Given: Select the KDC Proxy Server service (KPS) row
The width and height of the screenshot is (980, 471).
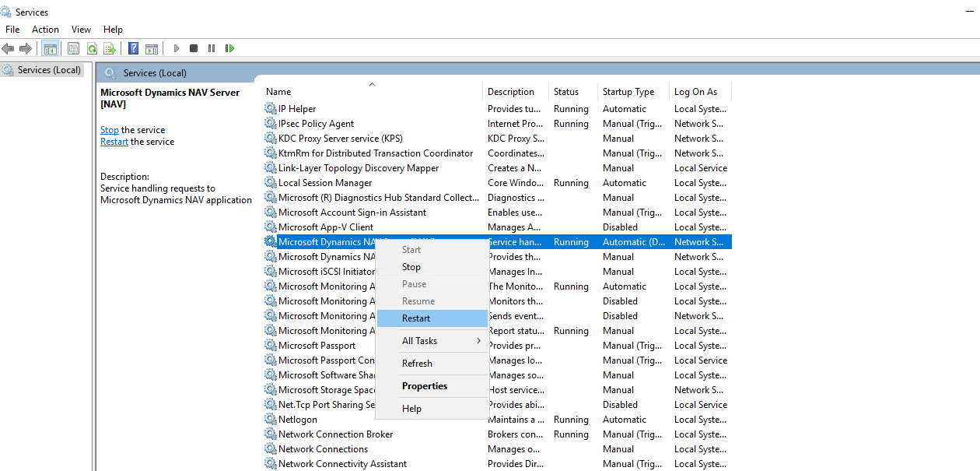Looking at the screenshot, I should tap(498, 139).
